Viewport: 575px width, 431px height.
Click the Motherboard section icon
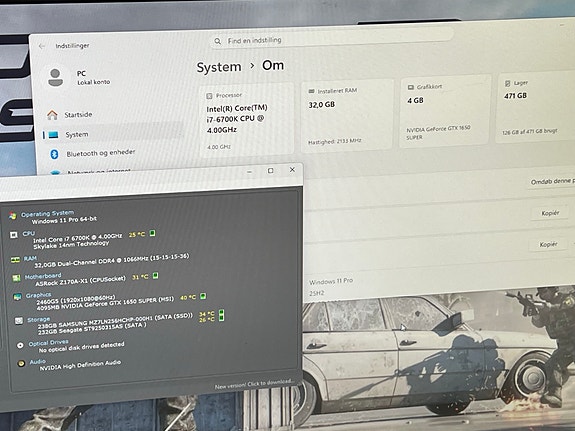16,278
